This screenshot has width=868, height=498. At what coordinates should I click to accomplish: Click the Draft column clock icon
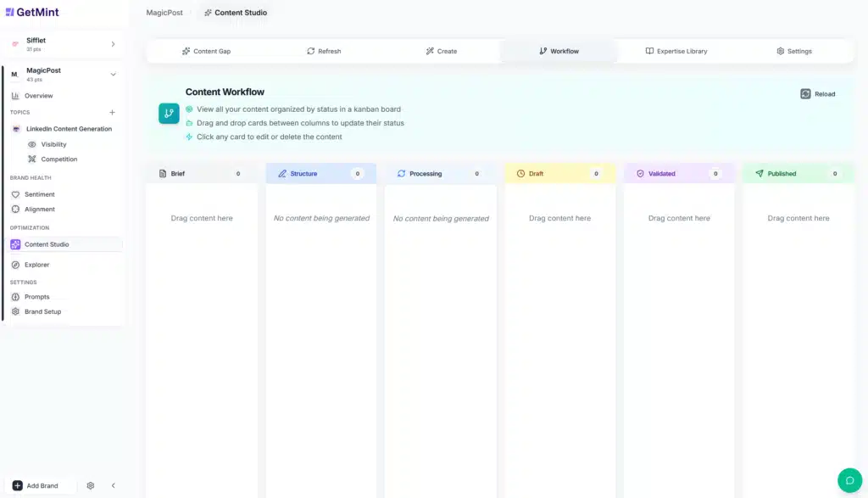pyautogui.click(x=521, y=173)
